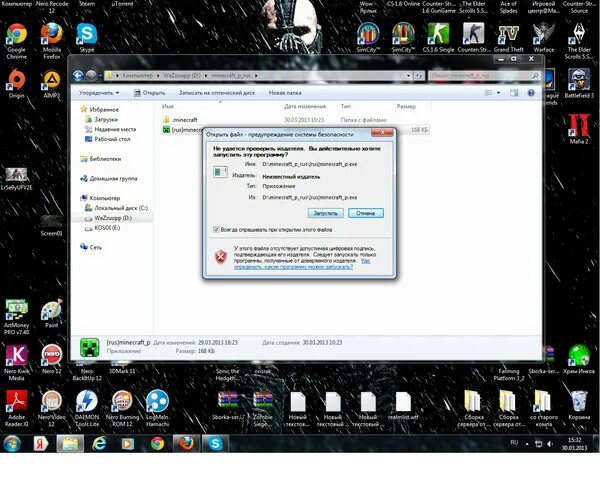This screenshot has height=480, width=600.
Task: Open realmlist.wtf file on desktop
Action: pos(403,405)
